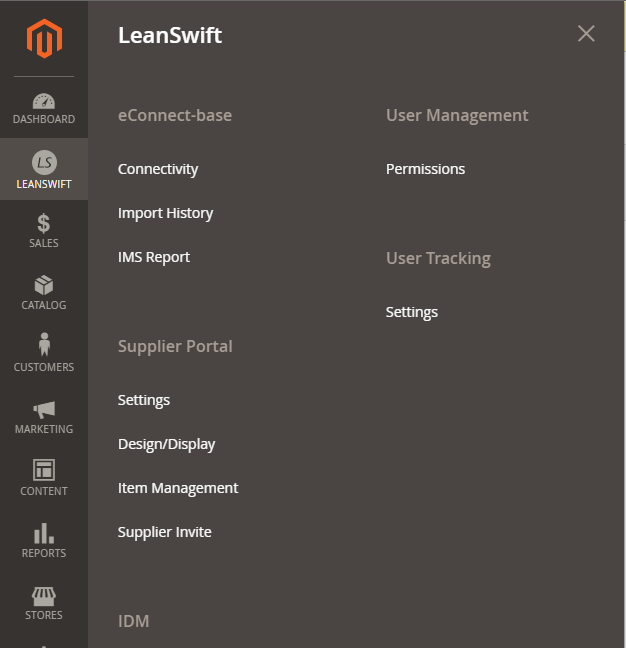Open IMS Report link
This screenshot has height=648, width=626.
[x=154, y=257]
